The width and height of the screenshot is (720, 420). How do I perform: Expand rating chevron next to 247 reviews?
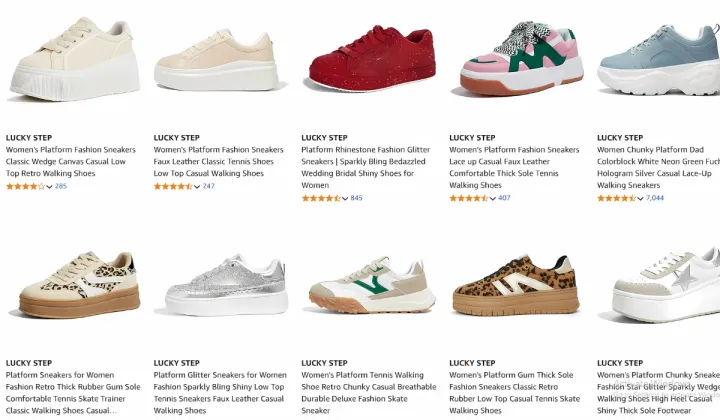click(197, 186)
